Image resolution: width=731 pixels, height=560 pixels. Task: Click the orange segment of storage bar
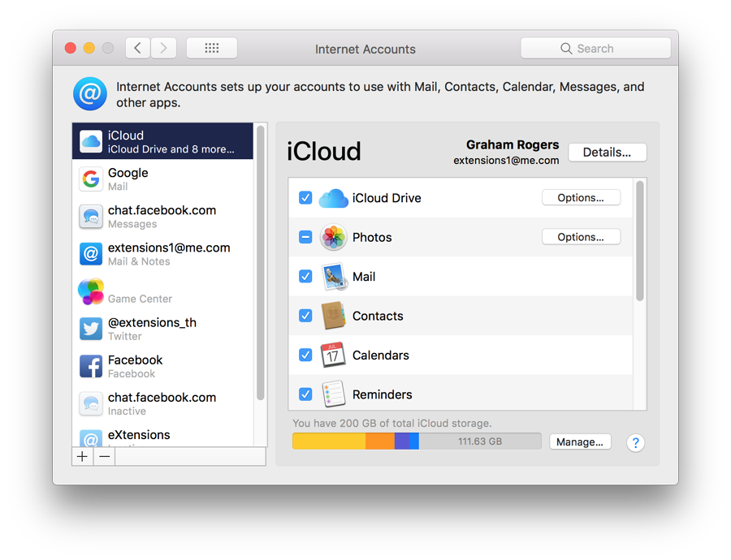pyautogui.click(x=380, y=442)
